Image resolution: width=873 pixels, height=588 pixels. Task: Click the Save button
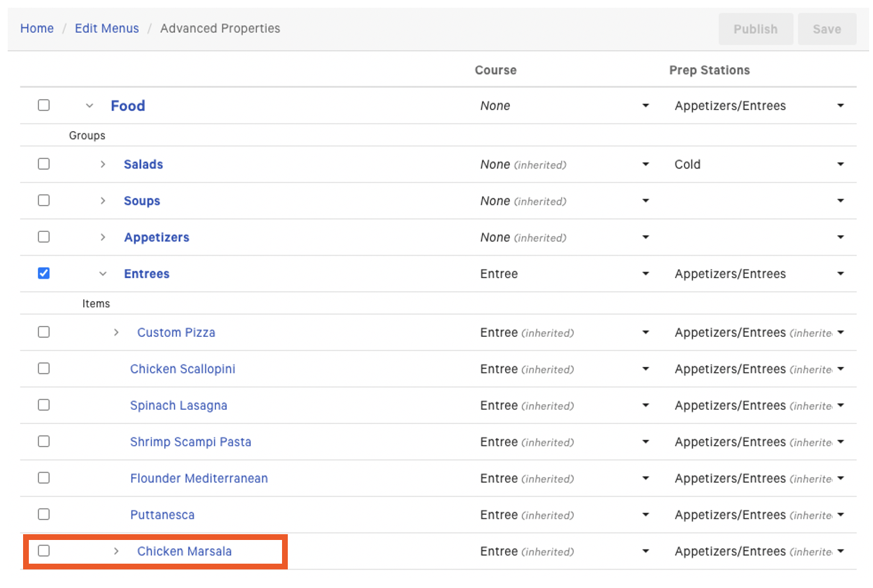827,29
